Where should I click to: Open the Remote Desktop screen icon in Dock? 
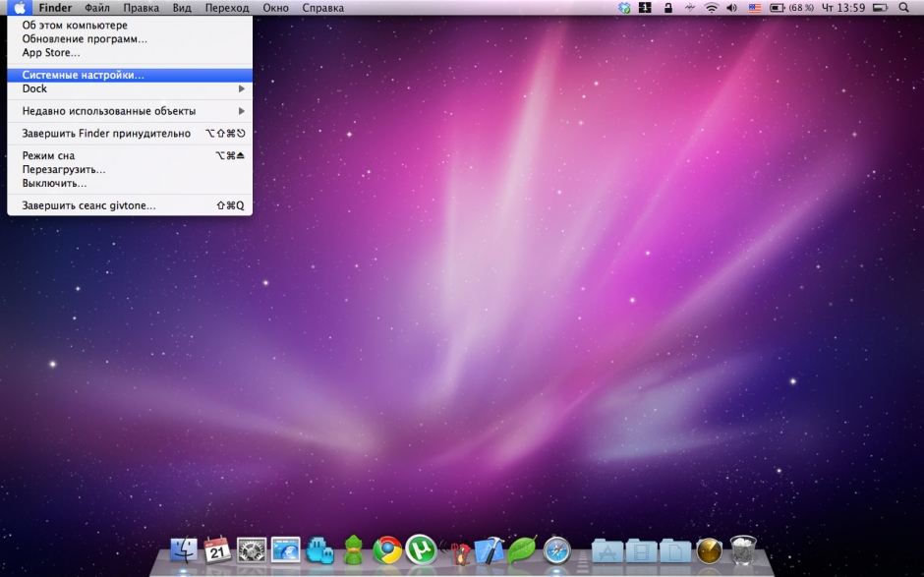tap(286, 551)
